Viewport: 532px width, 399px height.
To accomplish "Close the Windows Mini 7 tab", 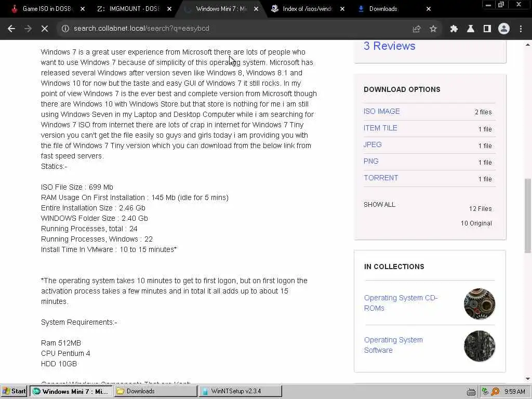I will click(x=256, y=9).
